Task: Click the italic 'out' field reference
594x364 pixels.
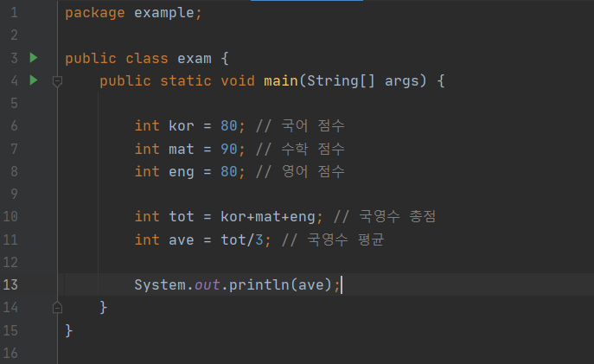Action: coord(208,284)
